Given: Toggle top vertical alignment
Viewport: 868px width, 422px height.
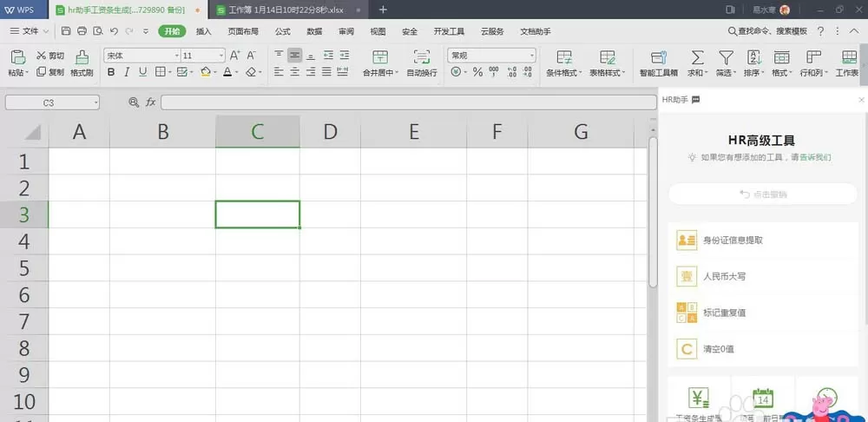Looking at the screenshot, I should coord(279,56).
